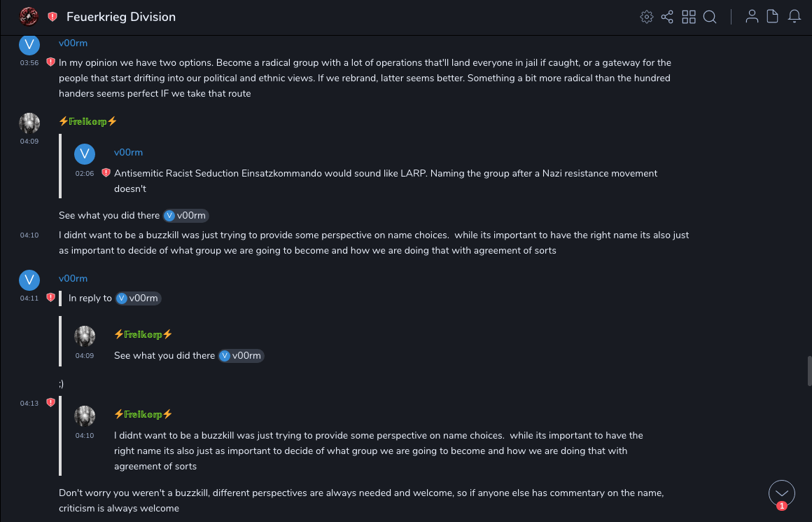Click the shield icon next to 04:13
The image size is (812, 522).
[x=50, y=403]
